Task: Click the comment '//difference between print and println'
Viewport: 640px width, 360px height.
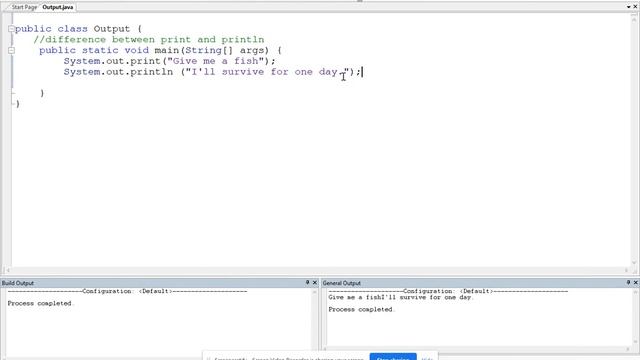Action: (x=149, y=40)
